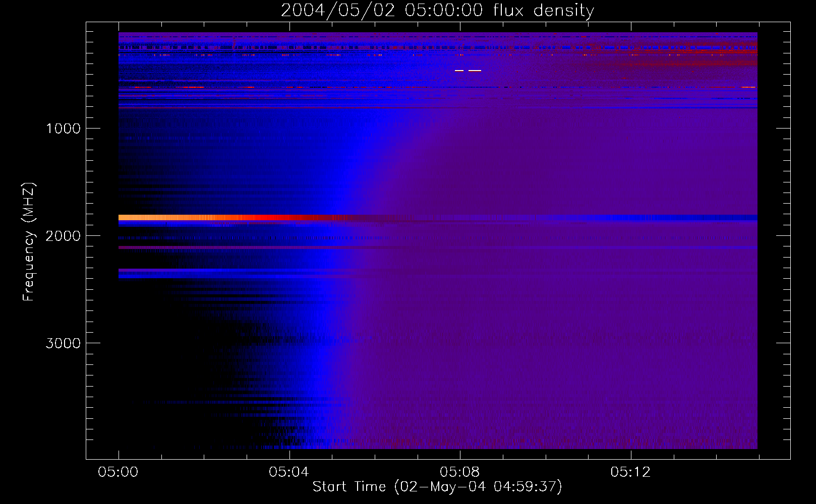Click the plot title "2004/05/02 05:00:00 flux density"
Image resolution: width=816 pixels, height=504 pixels.
(x=437, y=10)
